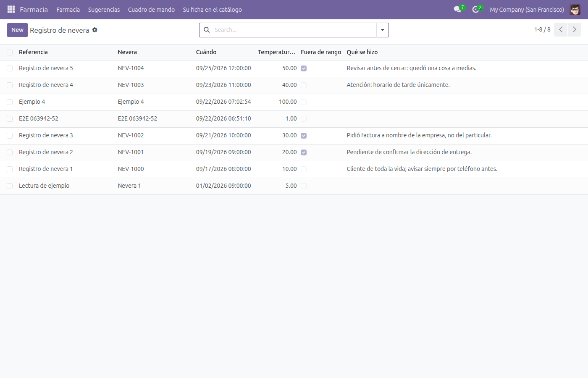588x378 pixels.
Task: Click the gear actions icon beside Registro de nevera
Action: 95,30
